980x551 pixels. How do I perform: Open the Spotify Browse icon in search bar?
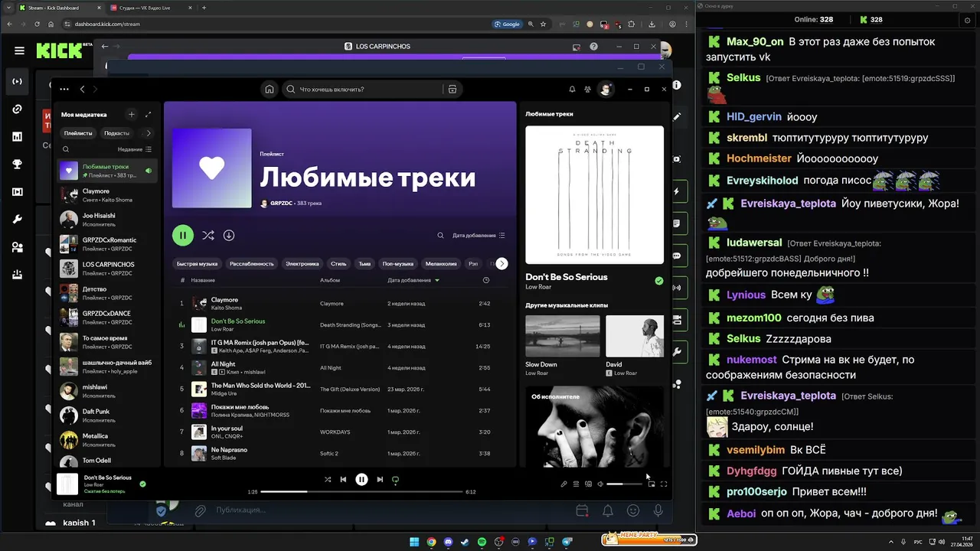(452, 90)
